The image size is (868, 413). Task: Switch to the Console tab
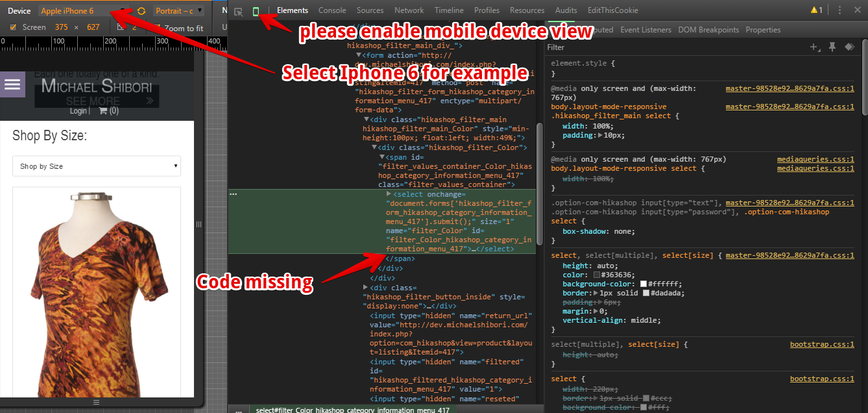pos(332,10)
